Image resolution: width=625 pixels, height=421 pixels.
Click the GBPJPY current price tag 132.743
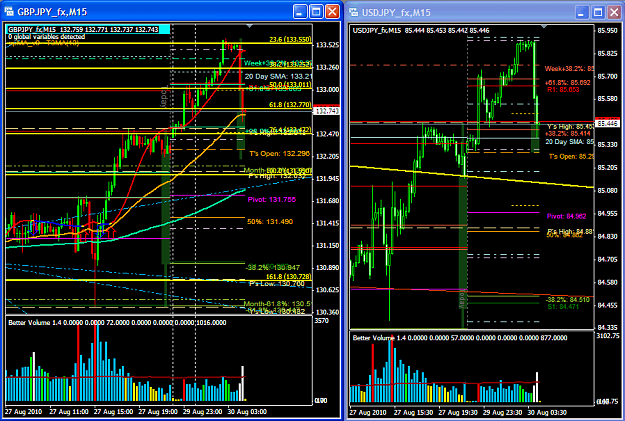(327, 111)
